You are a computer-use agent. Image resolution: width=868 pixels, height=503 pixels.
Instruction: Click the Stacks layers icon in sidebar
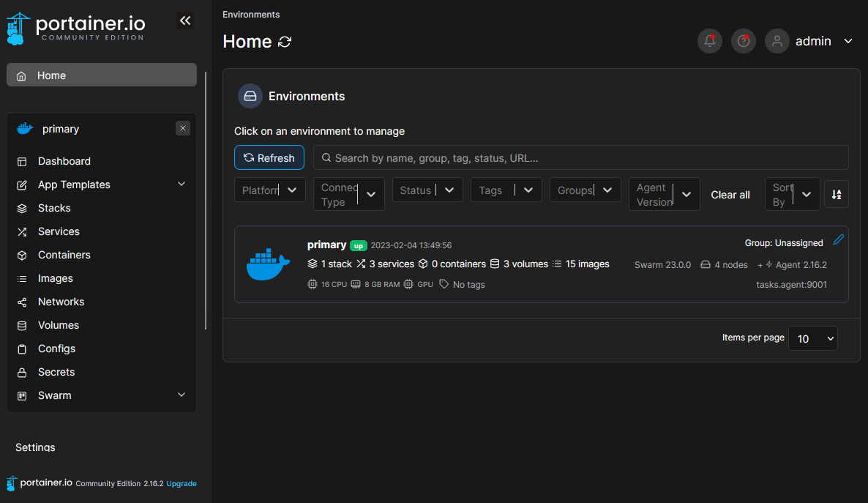coord(22,208)
